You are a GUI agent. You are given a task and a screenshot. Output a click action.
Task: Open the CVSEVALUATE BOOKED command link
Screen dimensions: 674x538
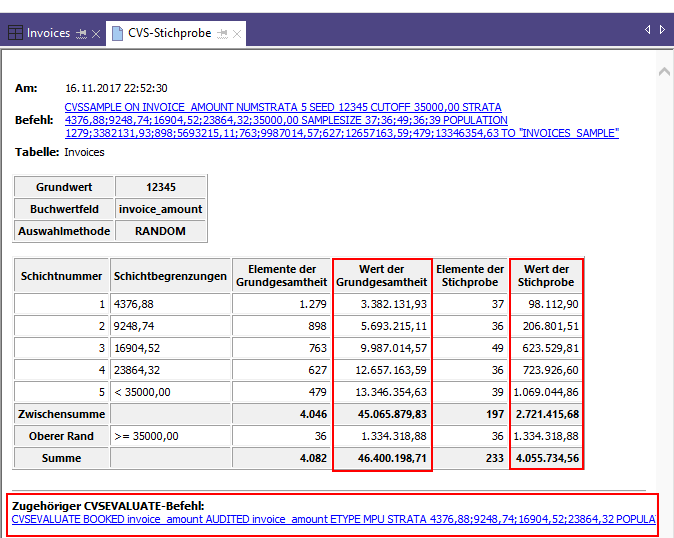tap(334, 519)
